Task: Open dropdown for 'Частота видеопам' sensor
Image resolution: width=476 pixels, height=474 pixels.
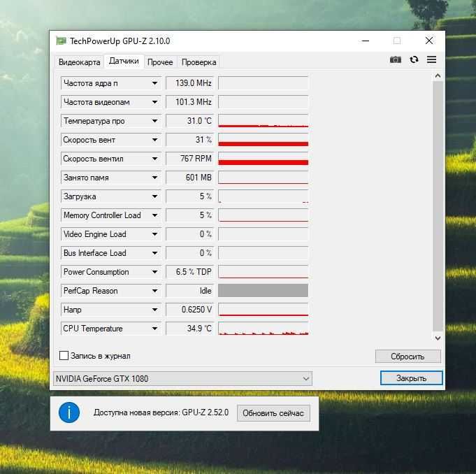Action: point(154,102)
